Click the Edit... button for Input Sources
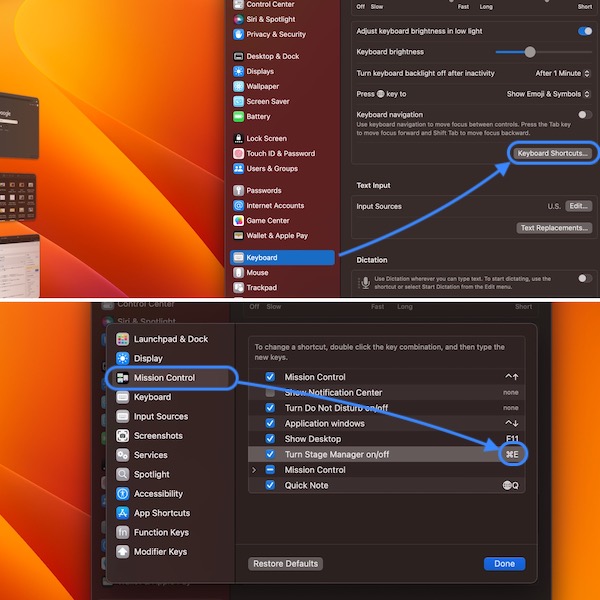Screen dimensions: 600x600 pyautogui.click(x=579, y=206)
